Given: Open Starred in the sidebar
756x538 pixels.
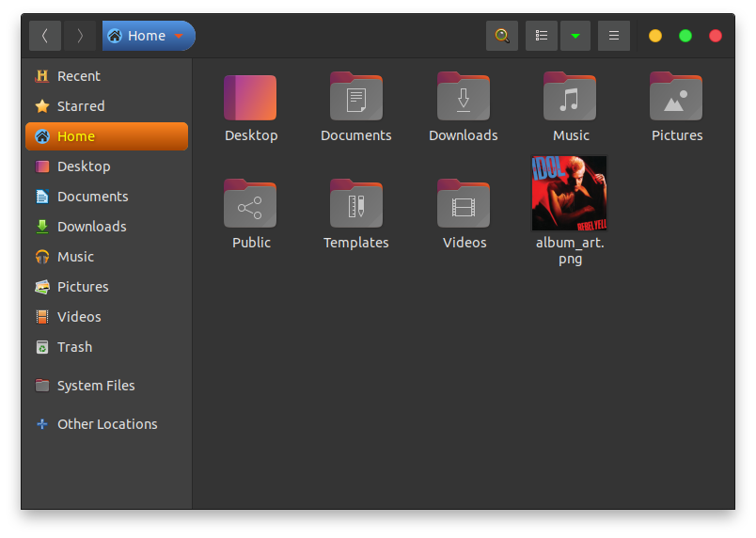Looking at the screenshot, I should [x=106, y=106].
